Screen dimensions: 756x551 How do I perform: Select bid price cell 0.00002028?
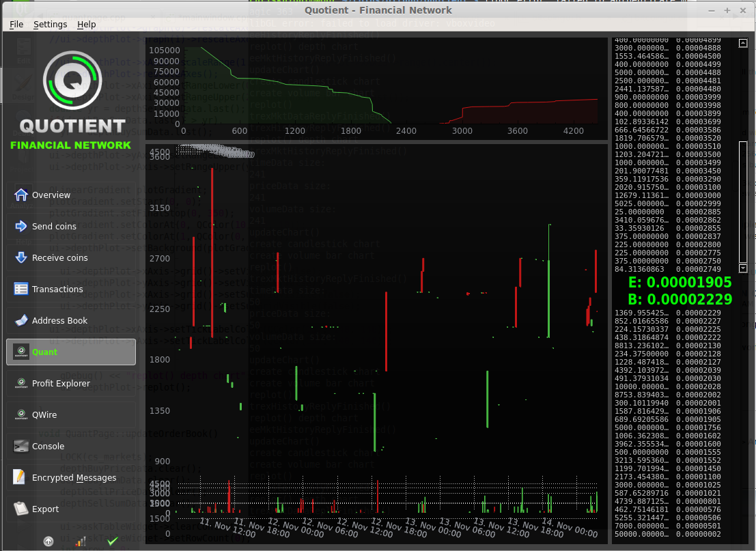click(698, 386)
